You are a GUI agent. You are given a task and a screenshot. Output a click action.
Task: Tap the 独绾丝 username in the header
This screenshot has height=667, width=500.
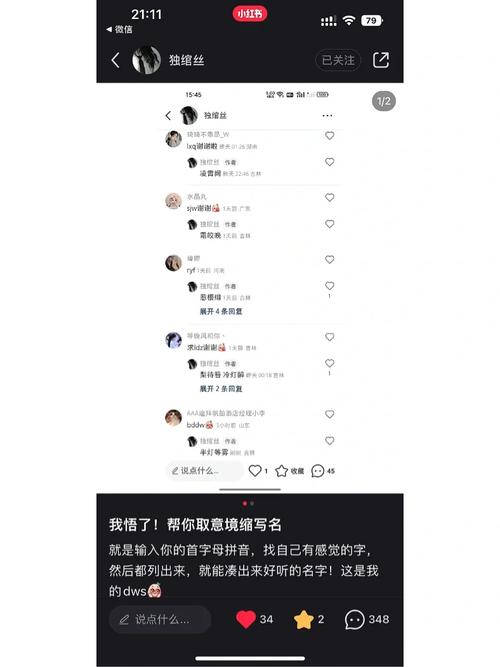pos(186,60)
